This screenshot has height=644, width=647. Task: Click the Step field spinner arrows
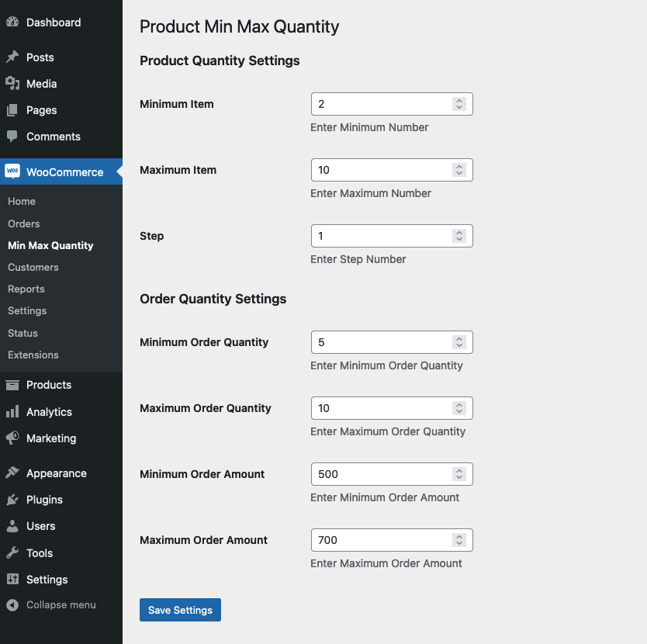coord(459,236)
